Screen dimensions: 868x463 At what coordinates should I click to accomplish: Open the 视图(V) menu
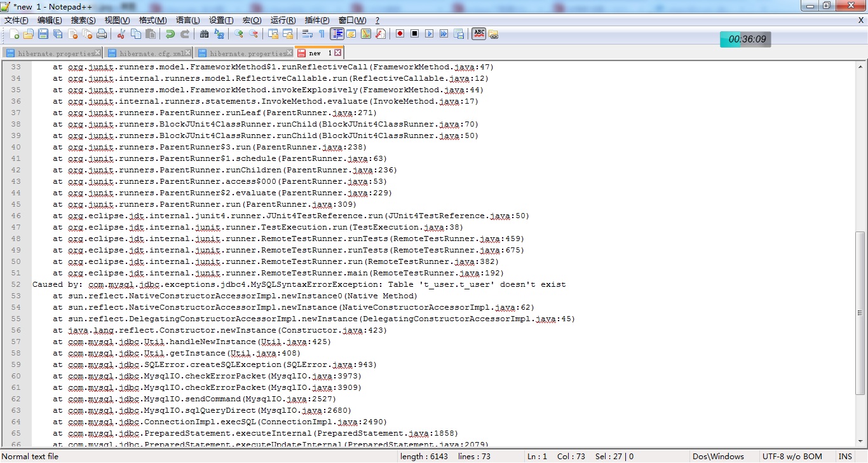click(x=117, y=20)
